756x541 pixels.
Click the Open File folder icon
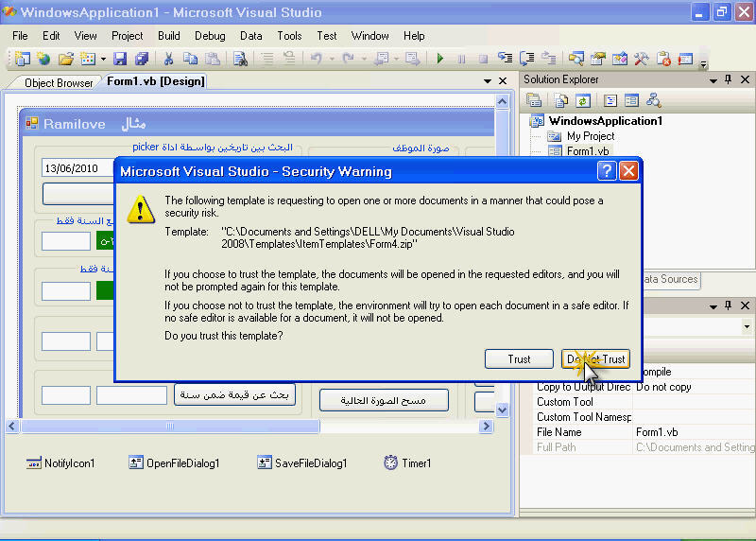(65, 59)
